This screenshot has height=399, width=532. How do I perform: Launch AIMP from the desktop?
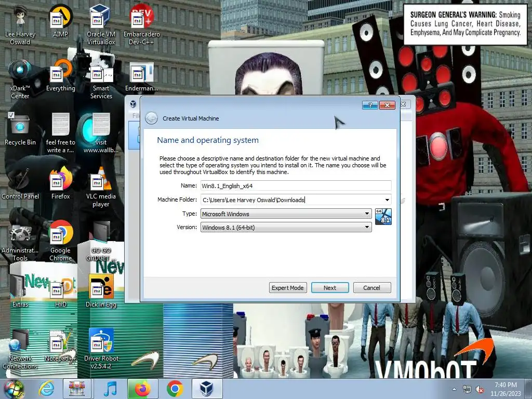tap(60, 21)
